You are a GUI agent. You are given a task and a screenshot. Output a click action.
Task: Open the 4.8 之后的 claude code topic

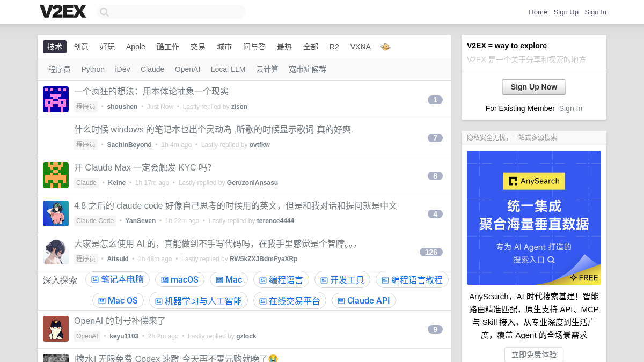pyautogui.click(x=236, y=206)
